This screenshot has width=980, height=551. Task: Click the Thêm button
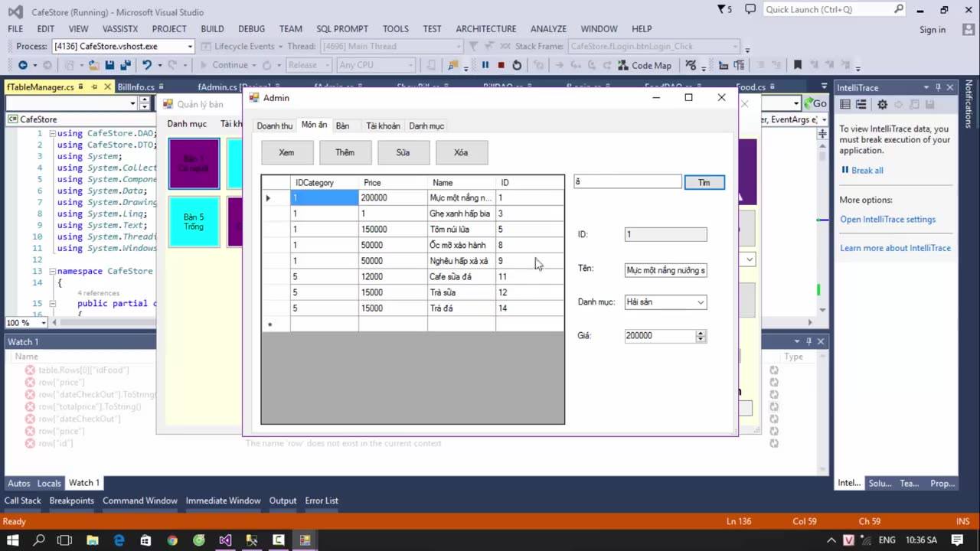[x=345, y=152]
